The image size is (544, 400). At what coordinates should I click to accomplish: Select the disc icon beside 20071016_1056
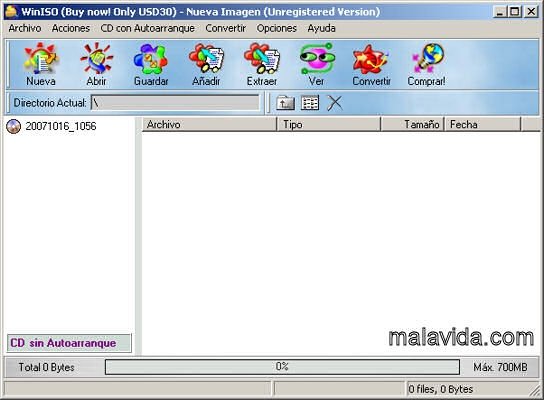(14, 126)
